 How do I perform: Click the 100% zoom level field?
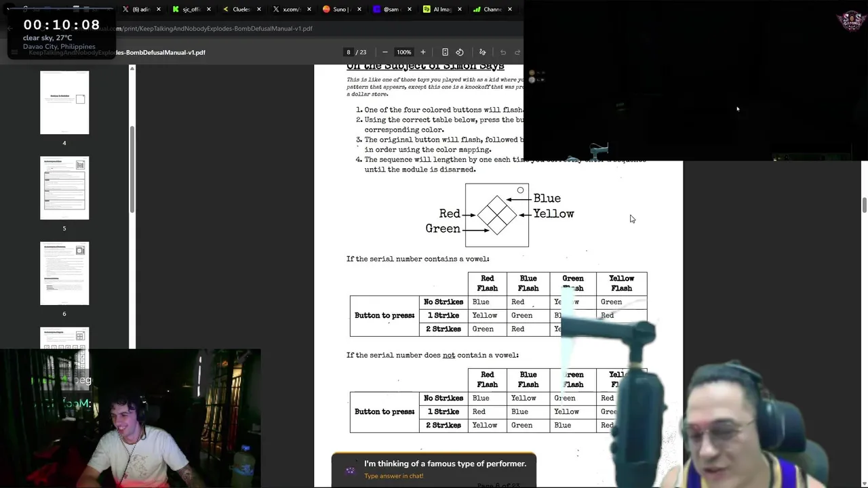404,52
